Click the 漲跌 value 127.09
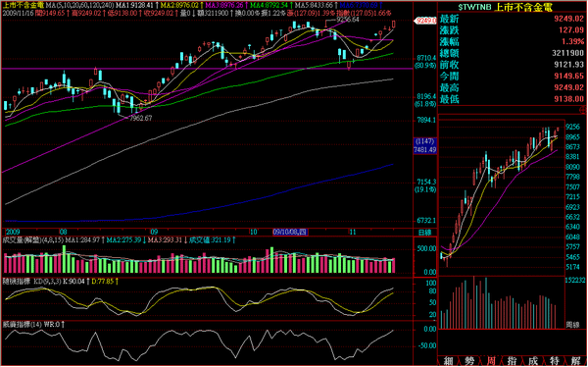 click(x=570, y=30)
